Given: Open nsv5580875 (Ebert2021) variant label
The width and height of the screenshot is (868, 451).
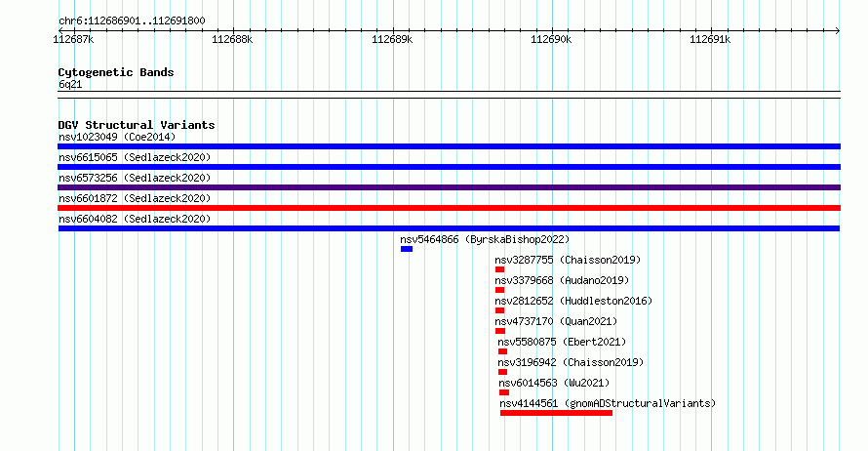Looking at the screenshot, I should (562, 342).
